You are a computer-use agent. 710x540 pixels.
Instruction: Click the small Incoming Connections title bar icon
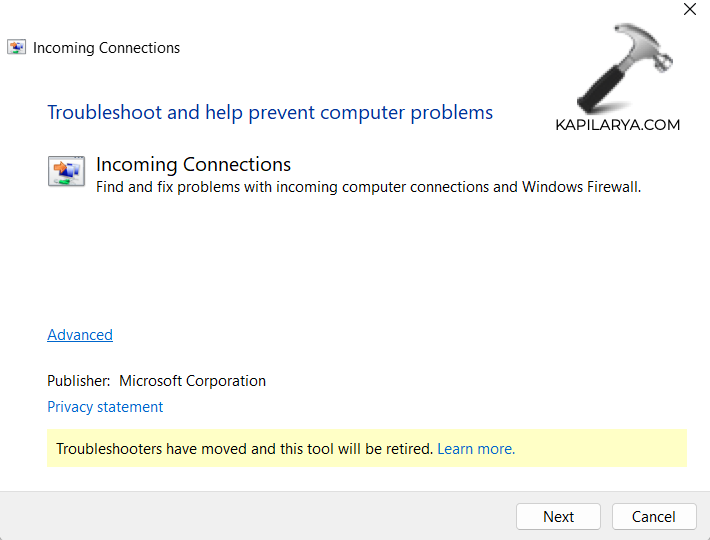[x=17, y=47]
